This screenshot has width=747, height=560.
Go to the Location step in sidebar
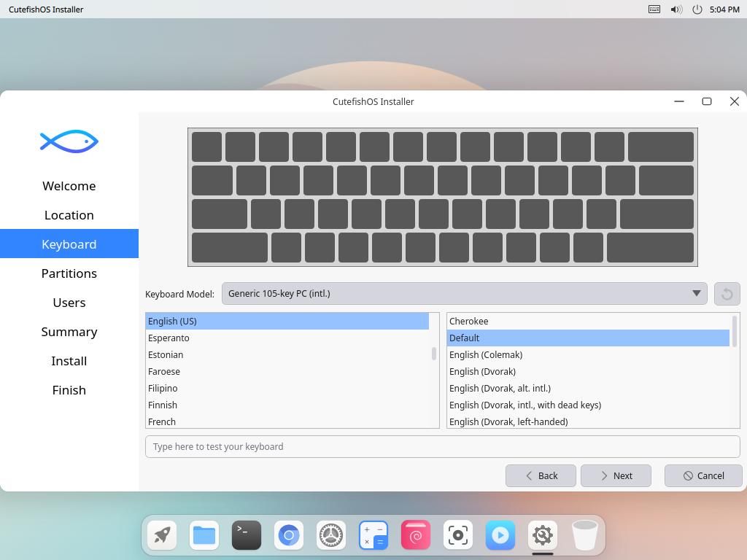[69, 215]
